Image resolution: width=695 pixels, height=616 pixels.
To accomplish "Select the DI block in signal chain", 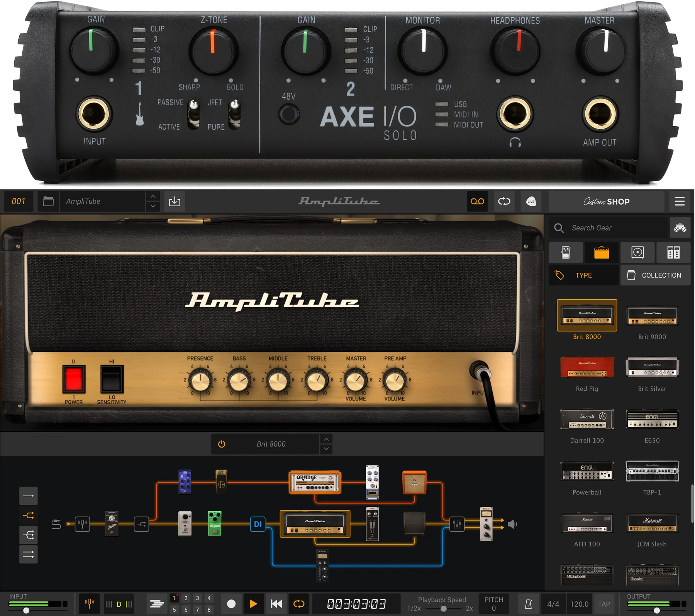I will tap(258, 524).
